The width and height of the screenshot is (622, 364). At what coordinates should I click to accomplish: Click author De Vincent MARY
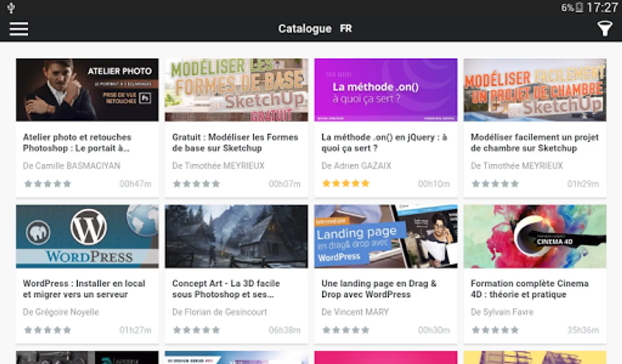[355, 312]
